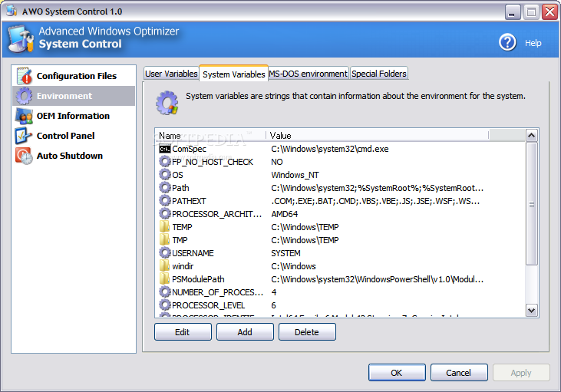Select the AMD64 value

click(285, 214)
